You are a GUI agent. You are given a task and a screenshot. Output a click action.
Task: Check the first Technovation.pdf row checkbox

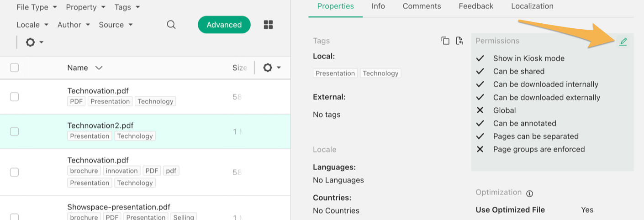[x=15, y=96]
